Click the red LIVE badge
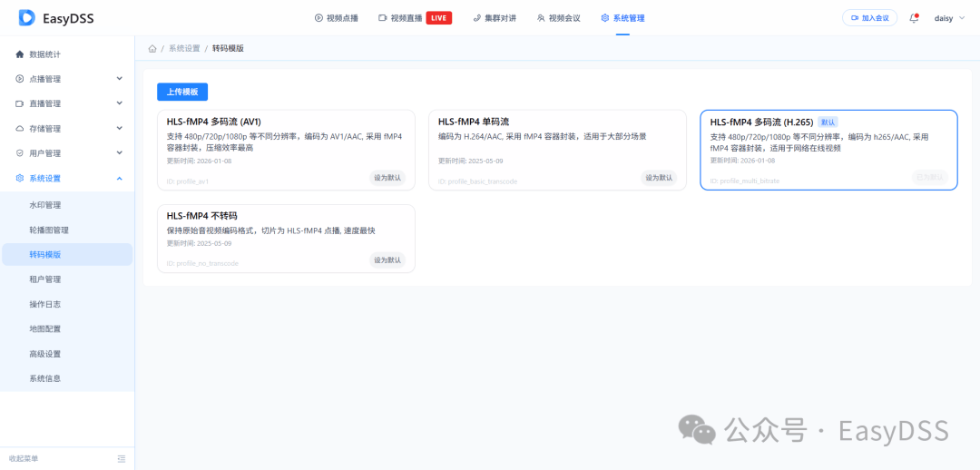The width and height of the screenshot is (980, 470). (439, 18)
